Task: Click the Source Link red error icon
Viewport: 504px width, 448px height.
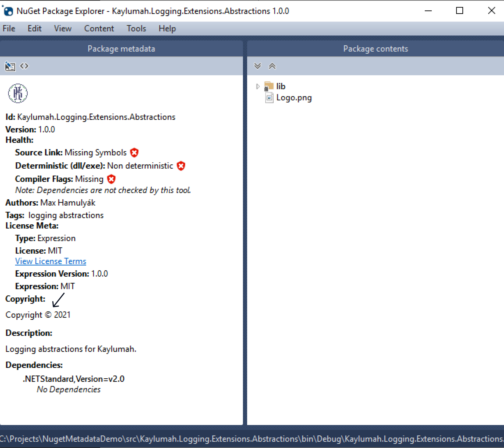Action: (134, 153)
